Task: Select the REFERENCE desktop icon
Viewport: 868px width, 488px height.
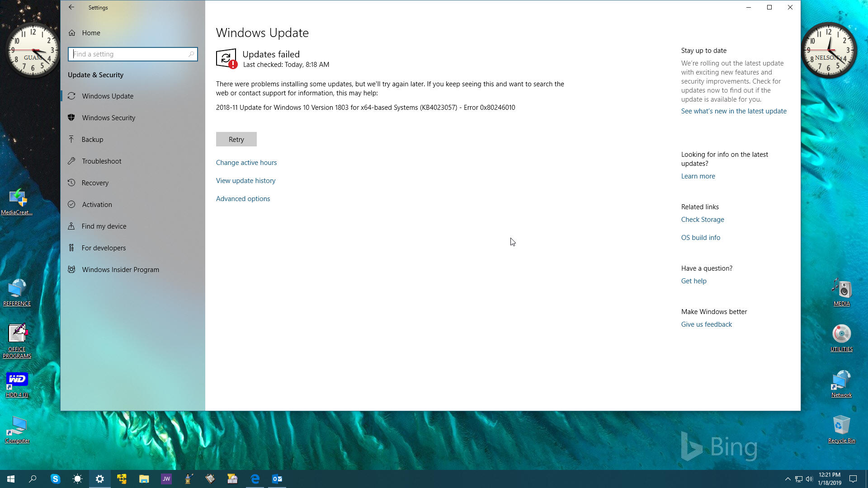Action: tap(17, 293)
